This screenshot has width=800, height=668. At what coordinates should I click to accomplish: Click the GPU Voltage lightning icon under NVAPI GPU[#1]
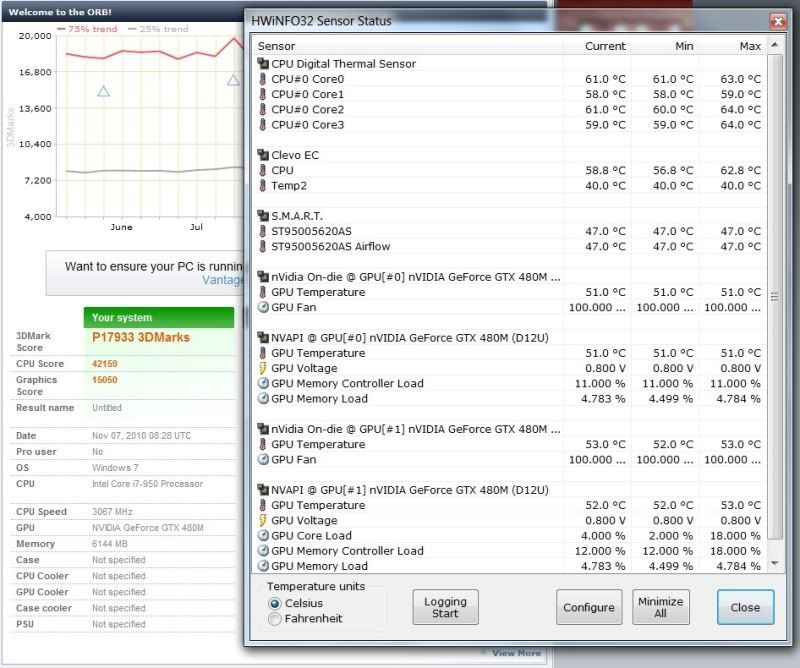[263, 521]
